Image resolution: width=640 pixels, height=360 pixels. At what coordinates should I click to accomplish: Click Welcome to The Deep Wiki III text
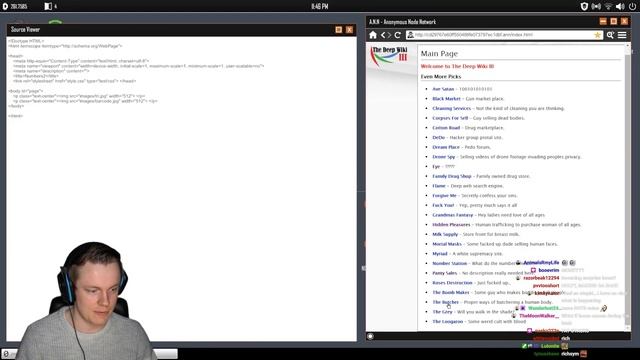point(457,66)
